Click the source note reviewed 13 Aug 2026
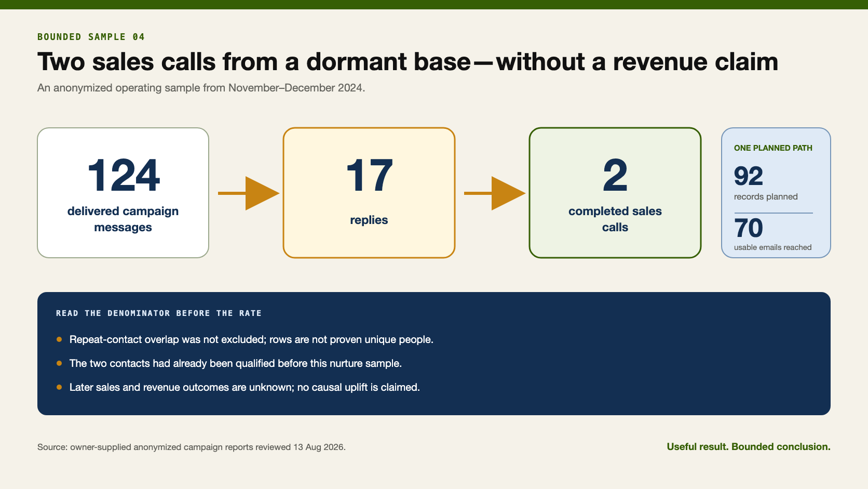This screenshot has width=868, height=489. point(192,447)
